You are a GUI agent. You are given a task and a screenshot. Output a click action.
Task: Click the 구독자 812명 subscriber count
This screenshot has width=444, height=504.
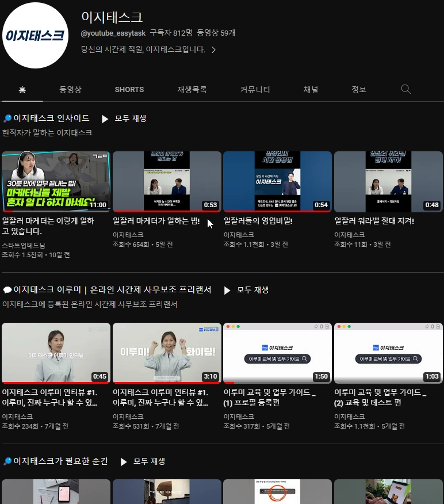click(171, 33)
